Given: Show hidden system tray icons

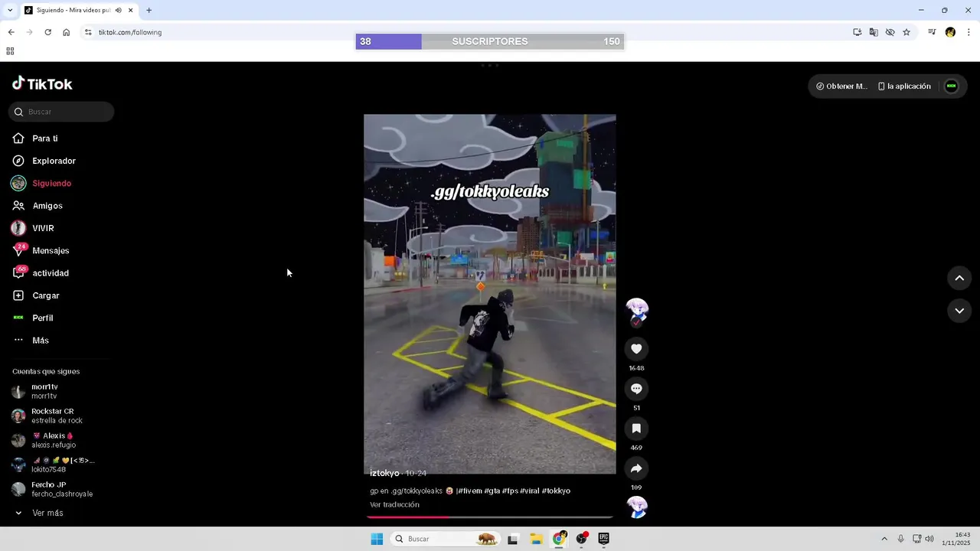Looking at the screenshot, I should tap(884, 539).
